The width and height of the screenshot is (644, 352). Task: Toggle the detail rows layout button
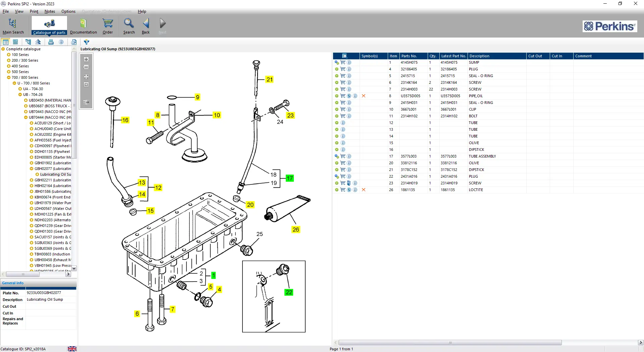pos(15,42)
